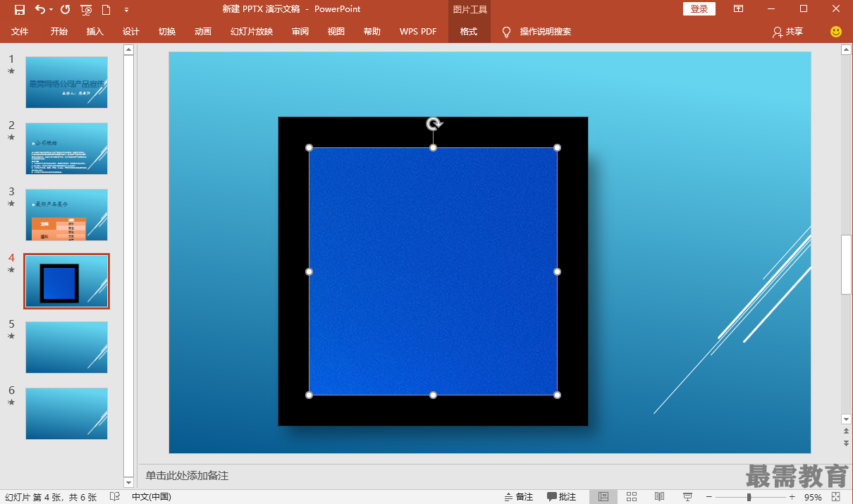Open the 幻灯片放映 tab
853x504 pixels.
(252, 32)
